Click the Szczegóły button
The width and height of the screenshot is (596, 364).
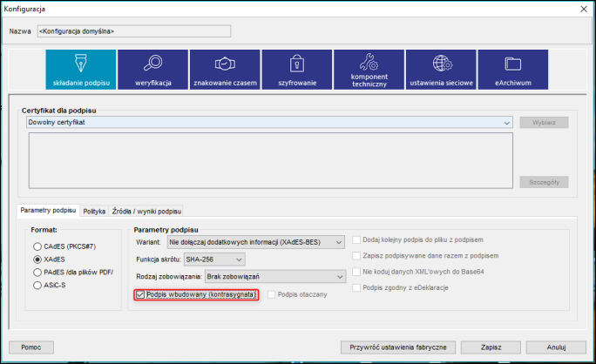544,182
